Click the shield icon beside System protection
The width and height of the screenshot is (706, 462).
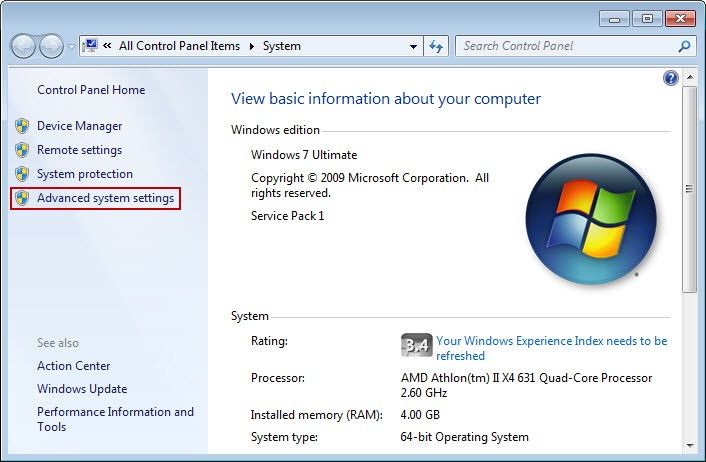(x=22, y=174)
